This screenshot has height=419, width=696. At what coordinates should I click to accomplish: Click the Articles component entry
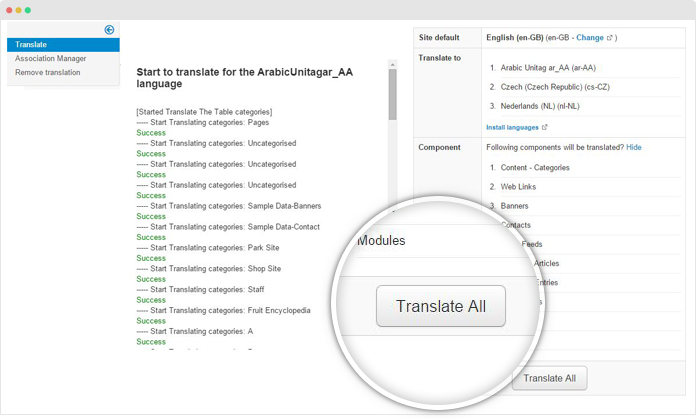pyautogui.click(x=546, y=263)
